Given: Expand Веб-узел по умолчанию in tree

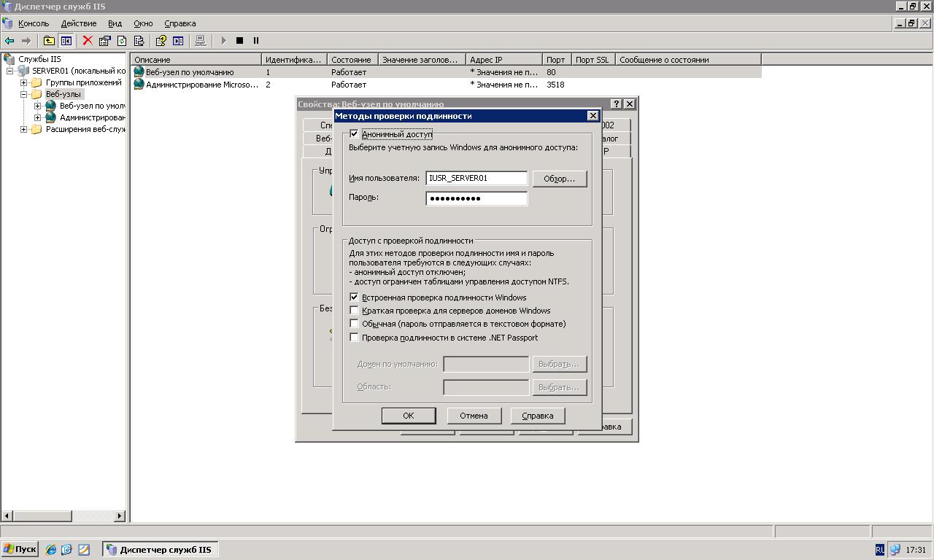Looking at the screenshot, I should click(x=37, y=106).
